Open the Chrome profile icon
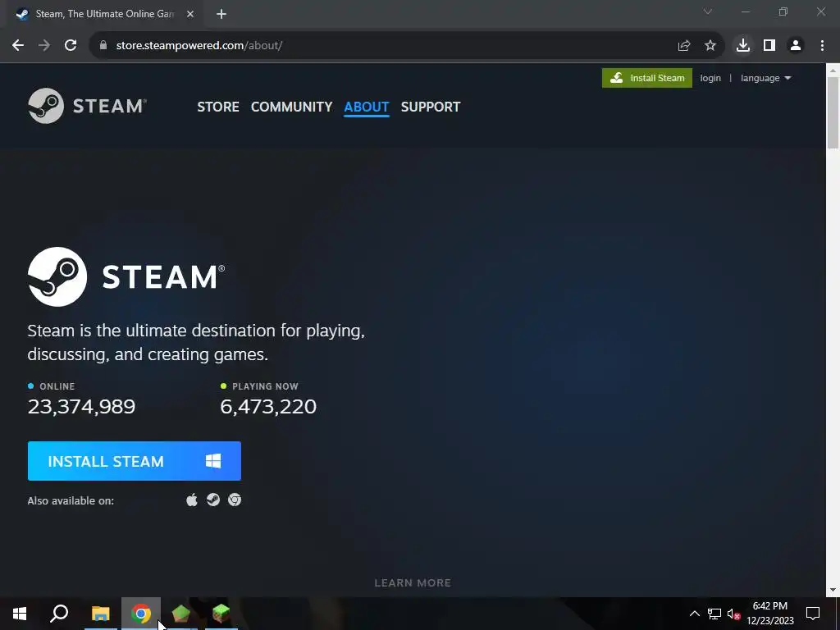 pos(796,46)
